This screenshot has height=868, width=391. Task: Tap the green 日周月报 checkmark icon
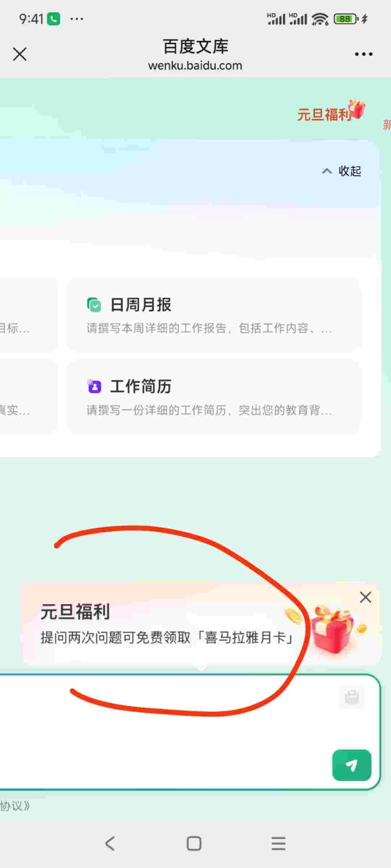tap(94, 305)
